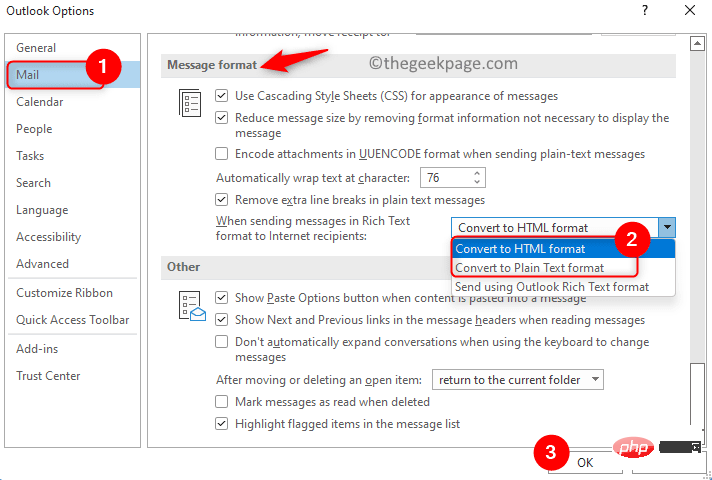The width and height of the screenshot is (712, 480).
Task: Open the Help question mark button
Action: click(x=645, y=11)
